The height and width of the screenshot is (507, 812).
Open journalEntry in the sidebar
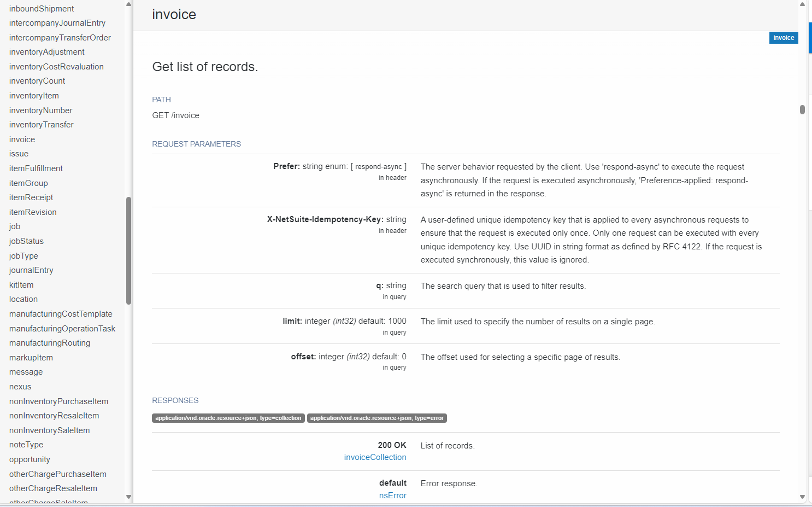pyautogui.click(x=31, y=270)
